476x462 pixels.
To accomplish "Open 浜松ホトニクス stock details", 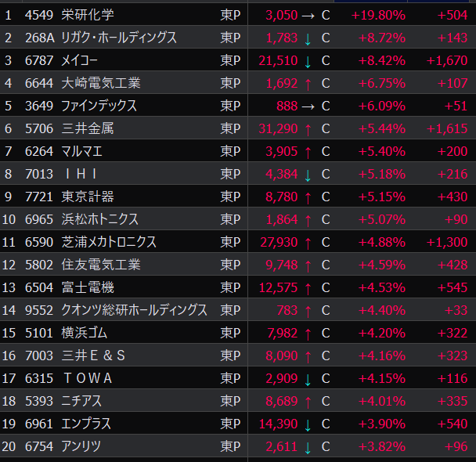I will tap(99, 219).
